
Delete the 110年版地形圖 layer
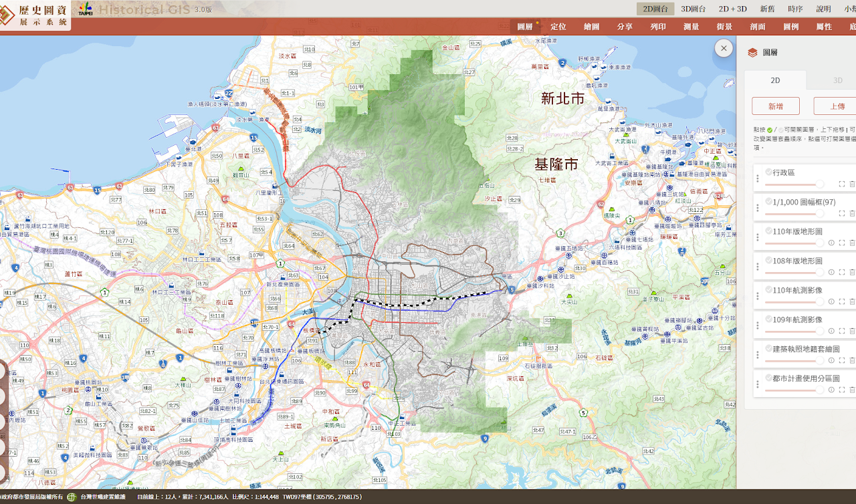[852, 243]
